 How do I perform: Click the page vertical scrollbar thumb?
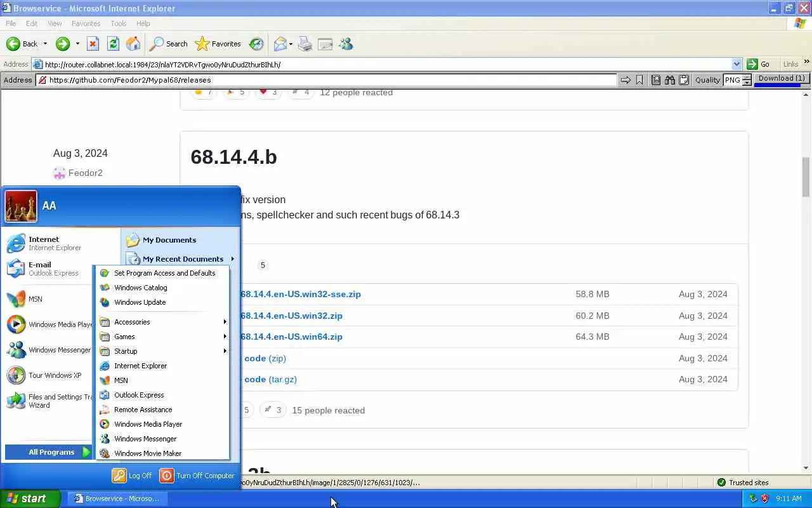coord(806,177)
